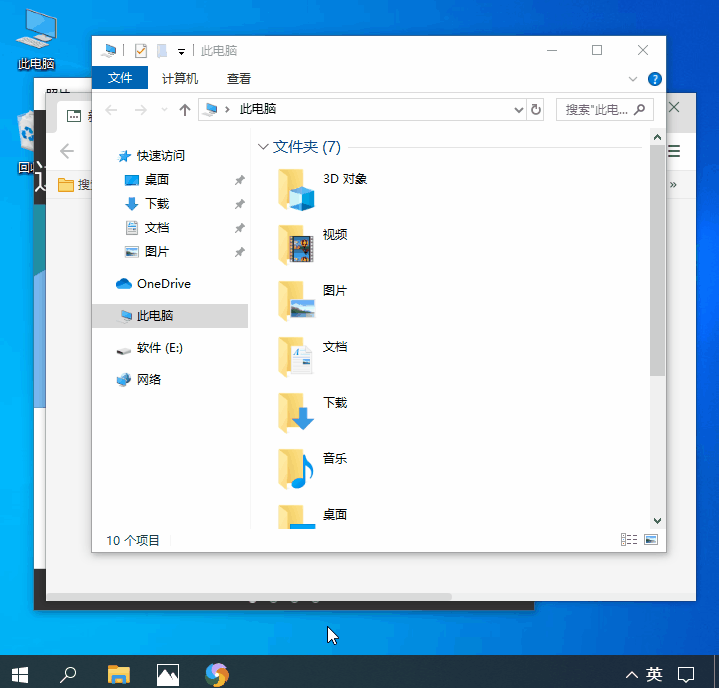Click the blue help question mark icon

click(654, 79)
